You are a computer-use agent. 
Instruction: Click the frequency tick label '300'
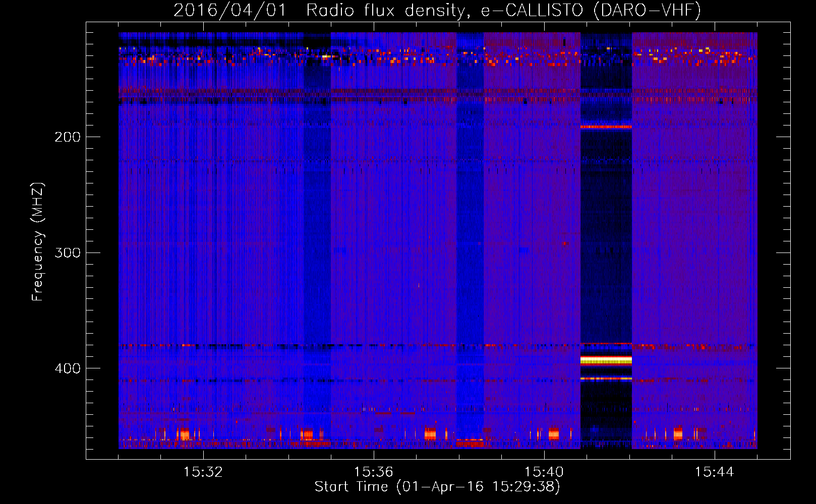coord(68,253)
